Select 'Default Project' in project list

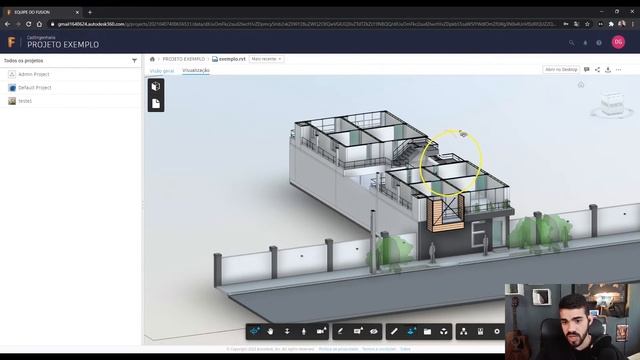35,88
